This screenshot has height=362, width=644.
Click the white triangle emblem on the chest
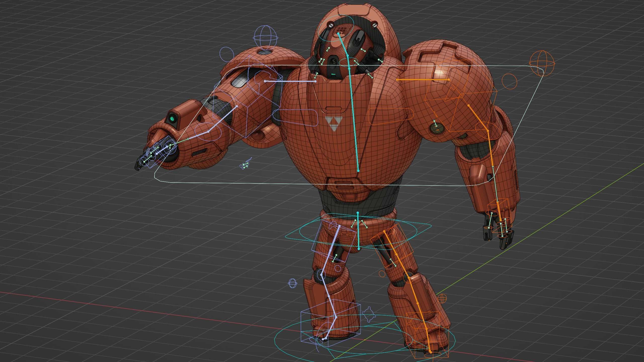(333, 123)
